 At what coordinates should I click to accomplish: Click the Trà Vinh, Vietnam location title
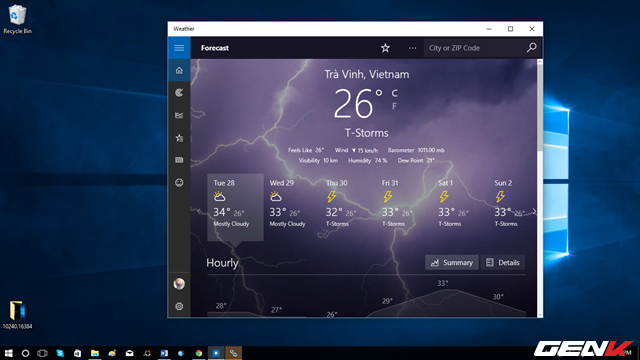(x=367, y=74)
